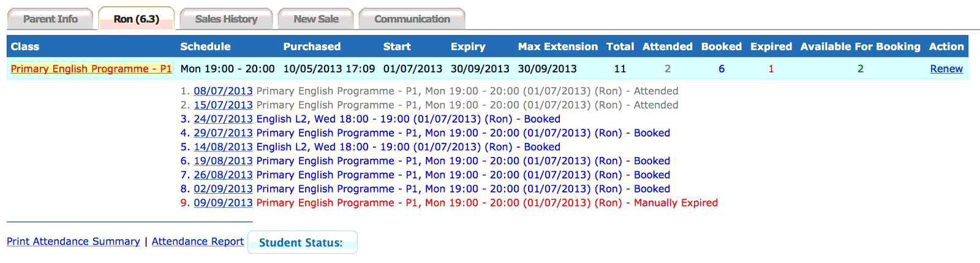Open the 02/09/2013 booked lesson date
This screenshot has width=980, height=263.
click(223, 189)
